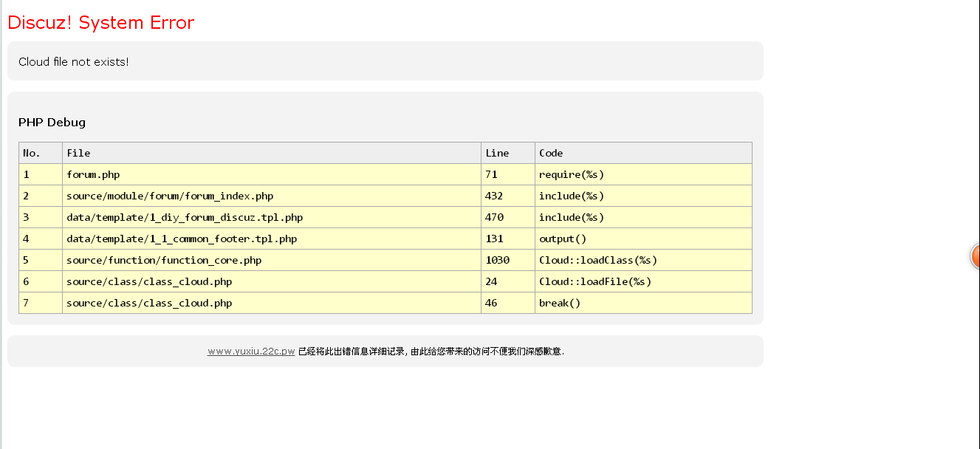Image resolution: width=980 pixels, height=449 pixels.
Task: Click line number 131
Action: (508, 239)
